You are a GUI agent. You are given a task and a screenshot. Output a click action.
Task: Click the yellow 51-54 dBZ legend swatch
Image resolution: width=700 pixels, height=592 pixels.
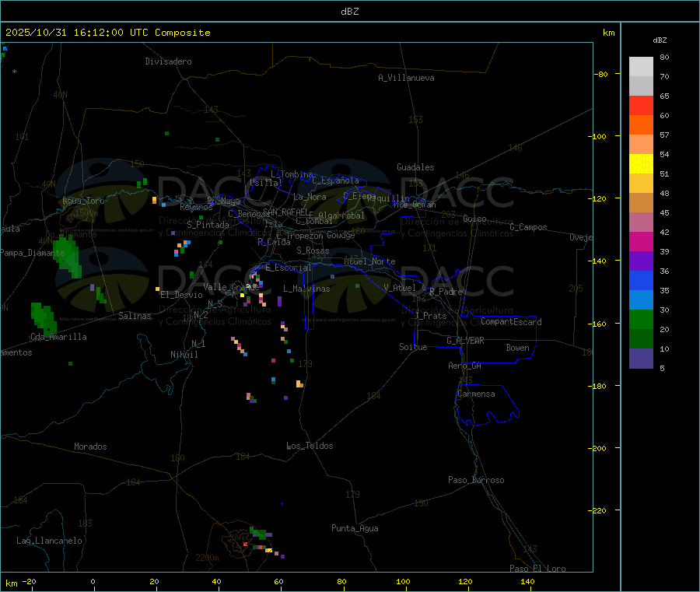click(x=641, y=164)
